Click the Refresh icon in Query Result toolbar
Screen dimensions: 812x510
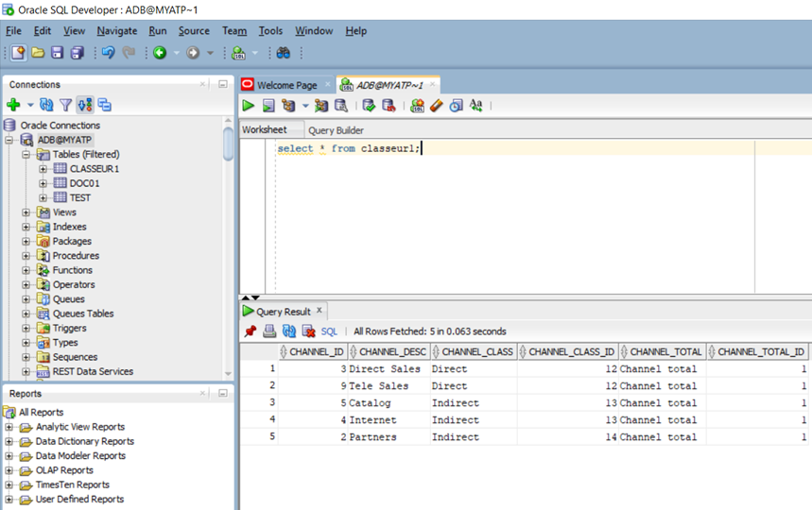[x=289, y=331]
